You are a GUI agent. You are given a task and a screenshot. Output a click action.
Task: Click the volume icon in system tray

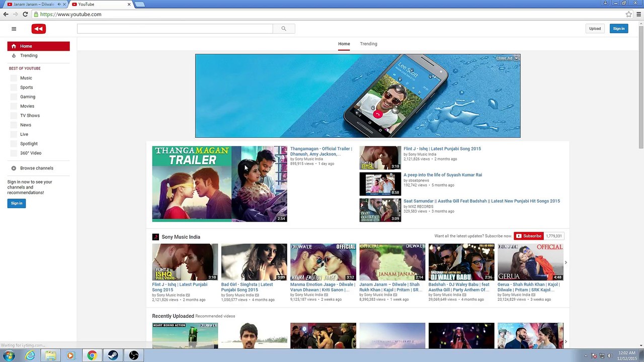610,355
